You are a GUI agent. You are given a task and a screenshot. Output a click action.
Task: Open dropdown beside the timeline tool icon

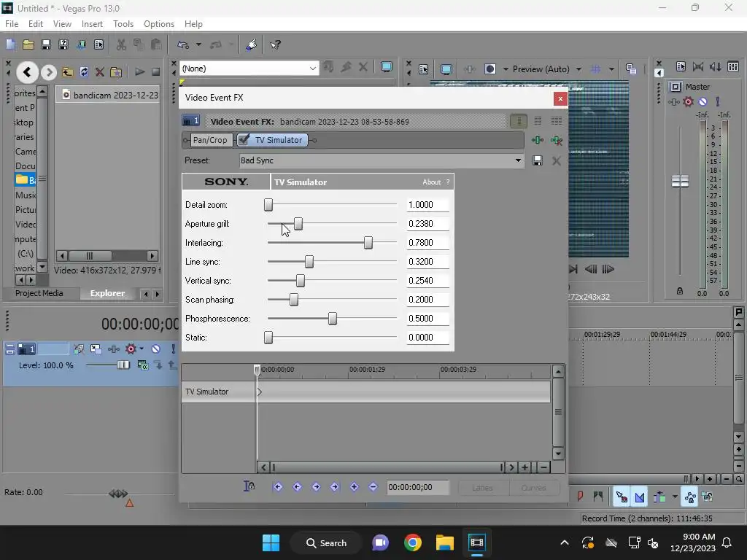pos(675,497)
